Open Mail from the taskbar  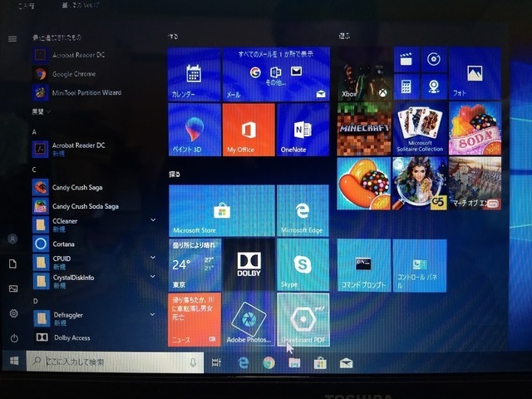click(346, 363)
